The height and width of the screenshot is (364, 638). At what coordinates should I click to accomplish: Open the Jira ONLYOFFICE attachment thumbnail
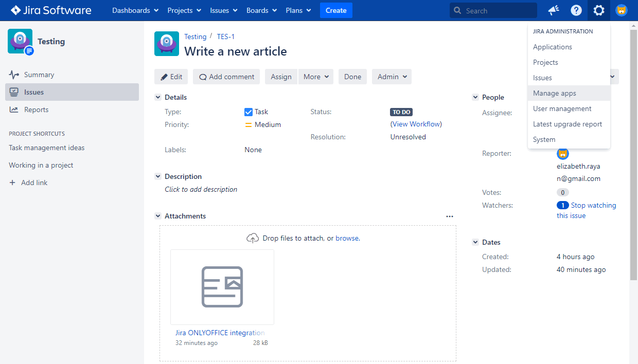pyautogui.click(x=222, y=287)
